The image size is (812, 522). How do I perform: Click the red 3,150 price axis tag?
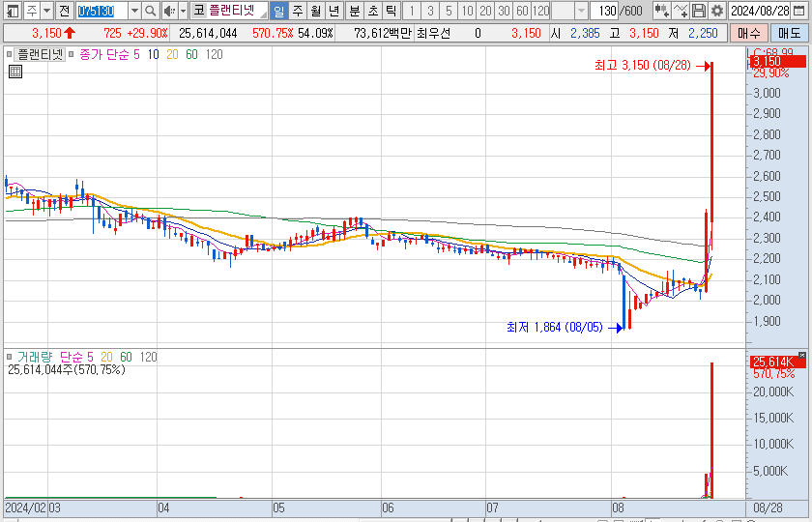(x=778, y=61)
